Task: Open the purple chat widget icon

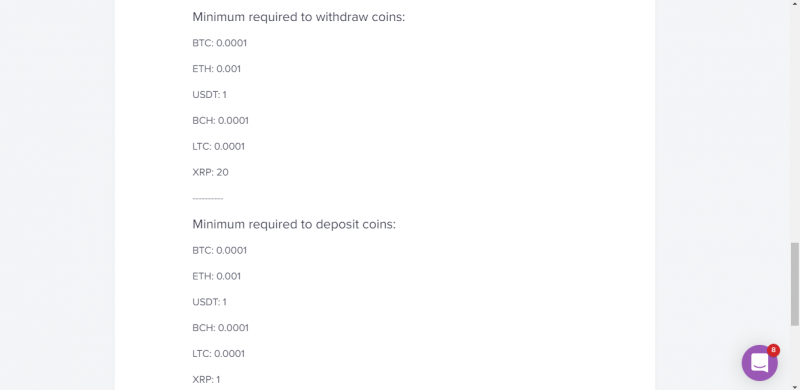Action: pos(759,362)
